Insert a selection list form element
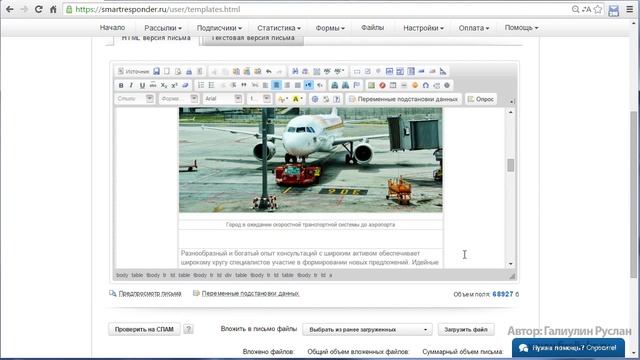The height and width of the screenshot is (360, 640). click(x=411, y=71)
